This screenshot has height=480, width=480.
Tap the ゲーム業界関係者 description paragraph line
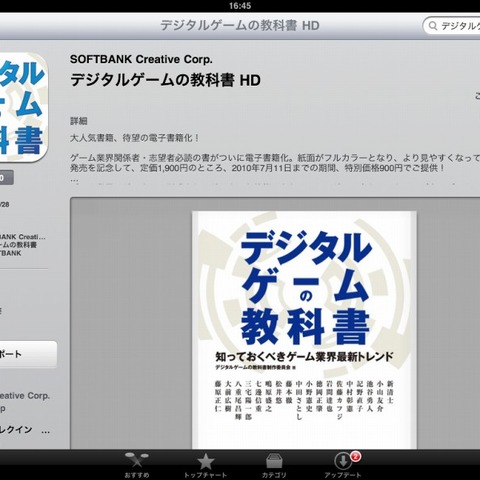pos(275,158)
